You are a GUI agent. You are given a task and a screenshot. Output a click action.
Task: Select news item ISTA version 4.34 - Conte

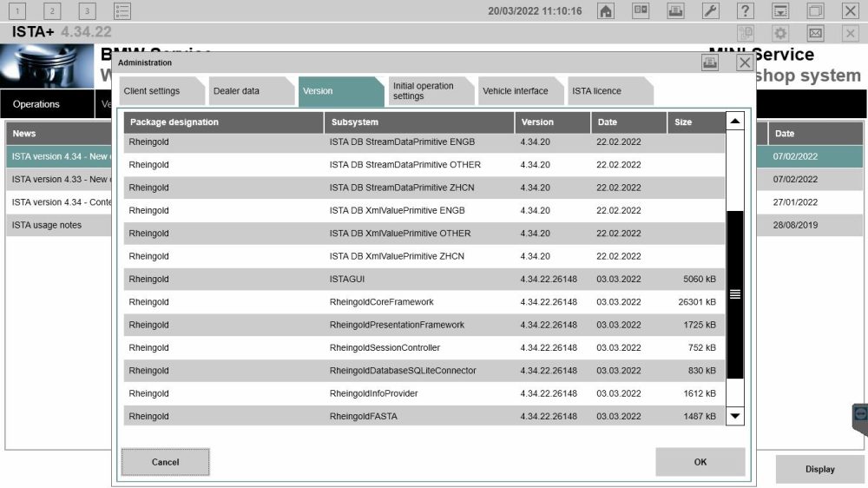[59, 202]
